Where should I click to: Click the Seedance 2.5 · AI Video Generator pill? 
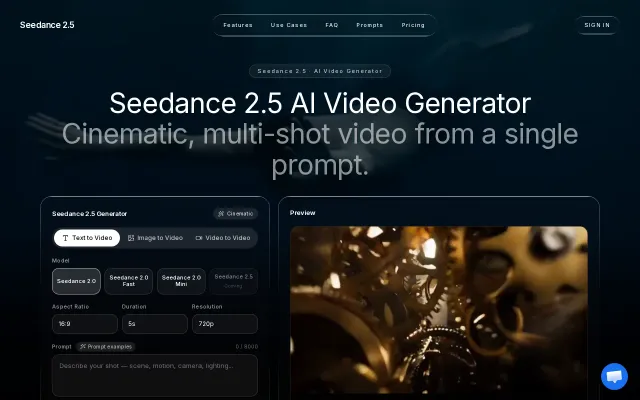[320, 71]
